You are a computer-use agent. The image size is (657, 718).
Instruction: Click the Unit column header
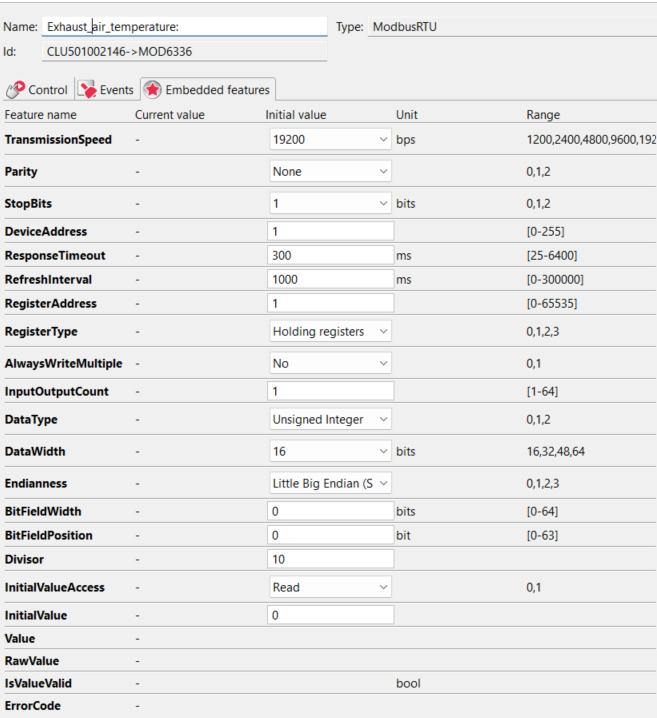tap(407, 114)
